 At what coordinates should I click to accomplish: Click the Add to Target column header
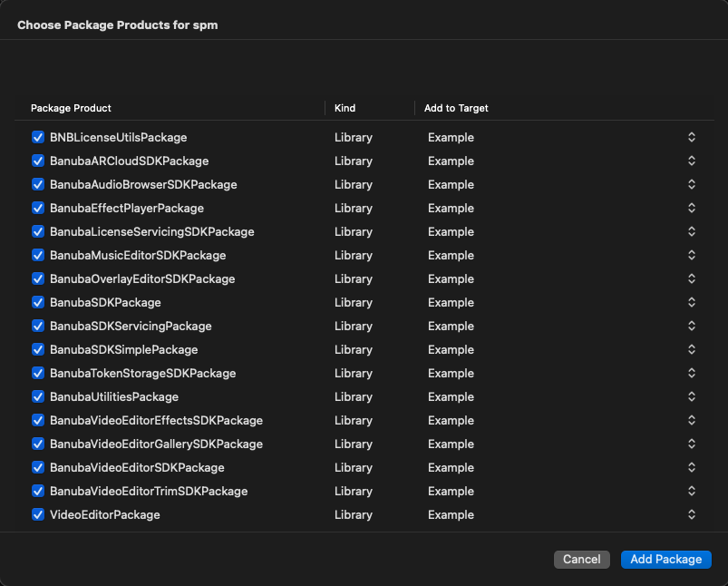click(456, 108)
